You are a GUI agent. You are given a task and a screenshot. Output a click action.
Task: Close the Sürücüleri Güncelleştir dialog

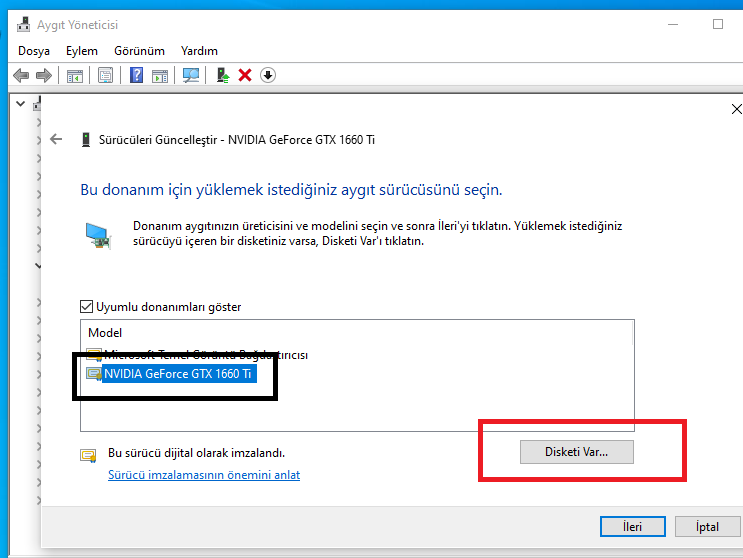click(736, 109)
